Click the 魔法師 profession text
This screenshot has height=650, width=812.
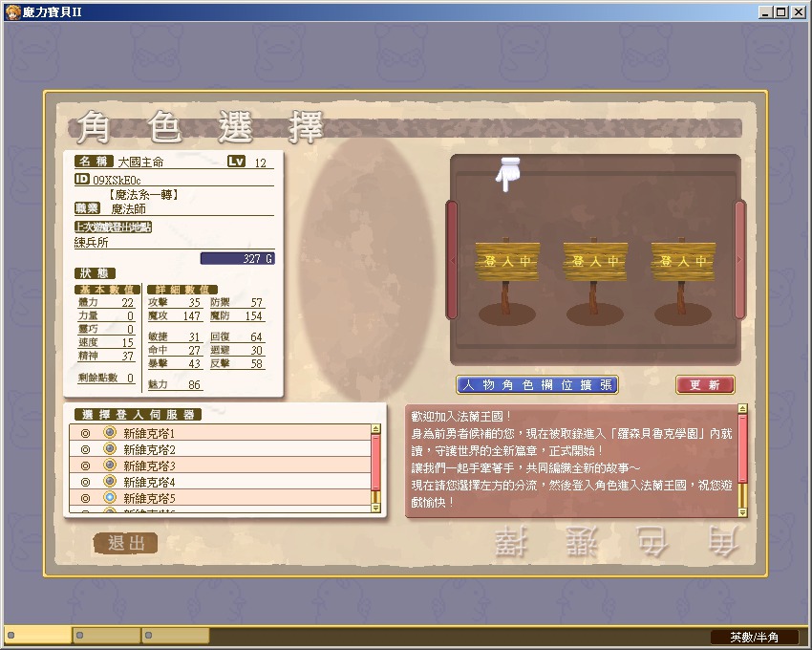(x=128, y=209)
